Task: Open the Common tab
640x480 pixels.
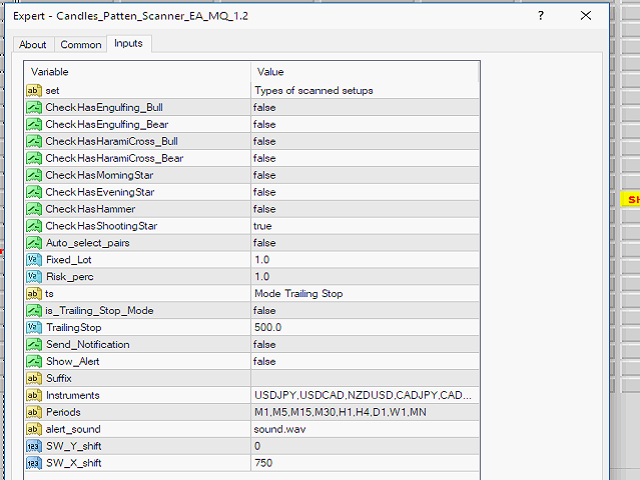Action: pos(81,44)
